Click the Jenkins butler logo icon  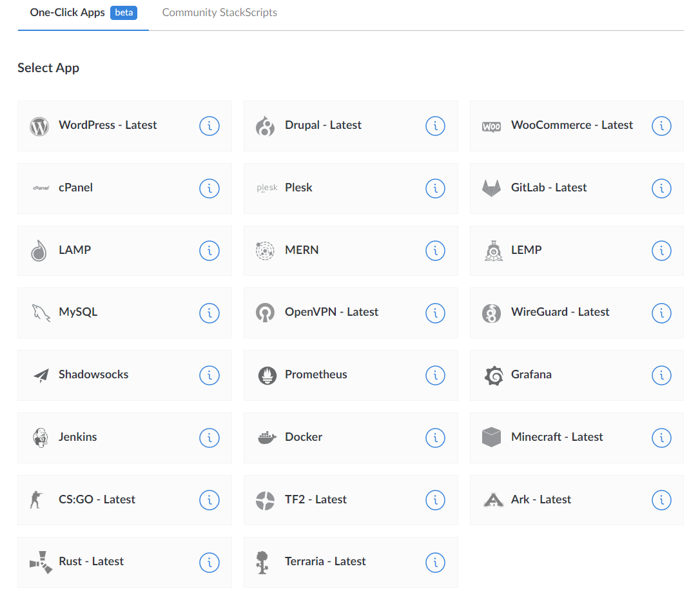pos(40,438)
